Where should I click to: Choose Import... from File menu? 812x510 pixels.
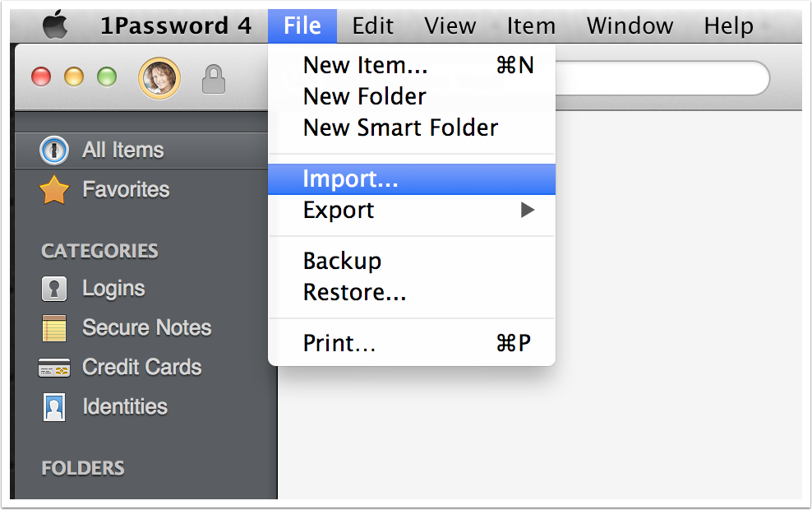350,178
